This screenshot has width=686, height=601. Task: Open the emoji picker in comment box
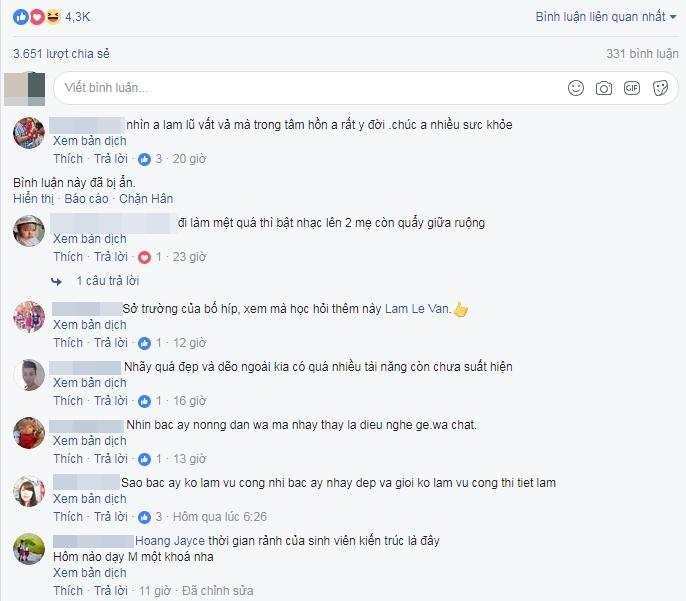pos(575,88)
